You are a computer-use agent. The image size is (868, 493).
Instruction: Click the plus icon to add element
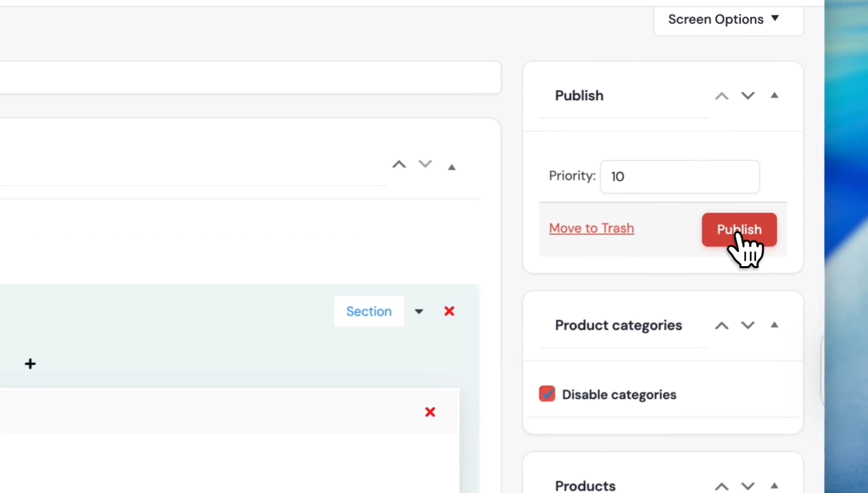coord(30,364)
